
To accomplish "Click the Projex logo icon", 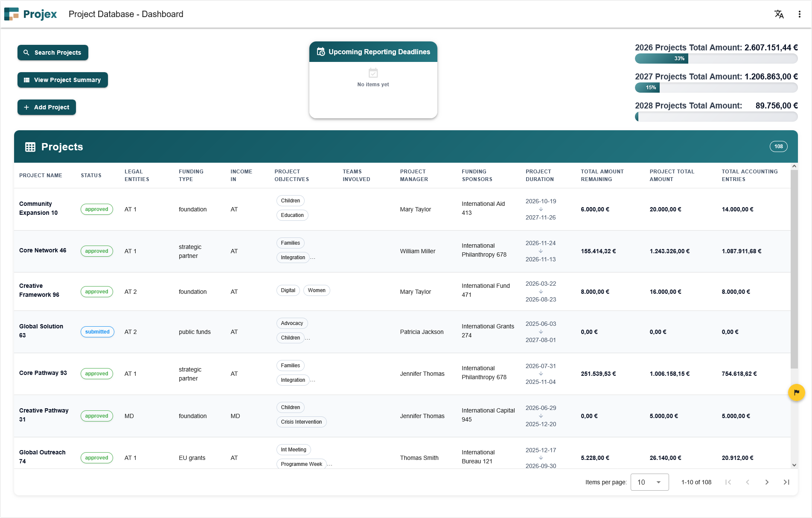I will tap(12, 14).
